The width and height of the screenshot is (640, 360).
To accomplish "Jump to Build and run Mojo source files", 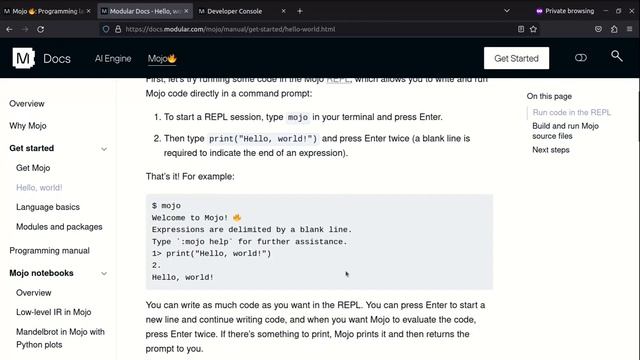I will point(565,131).
